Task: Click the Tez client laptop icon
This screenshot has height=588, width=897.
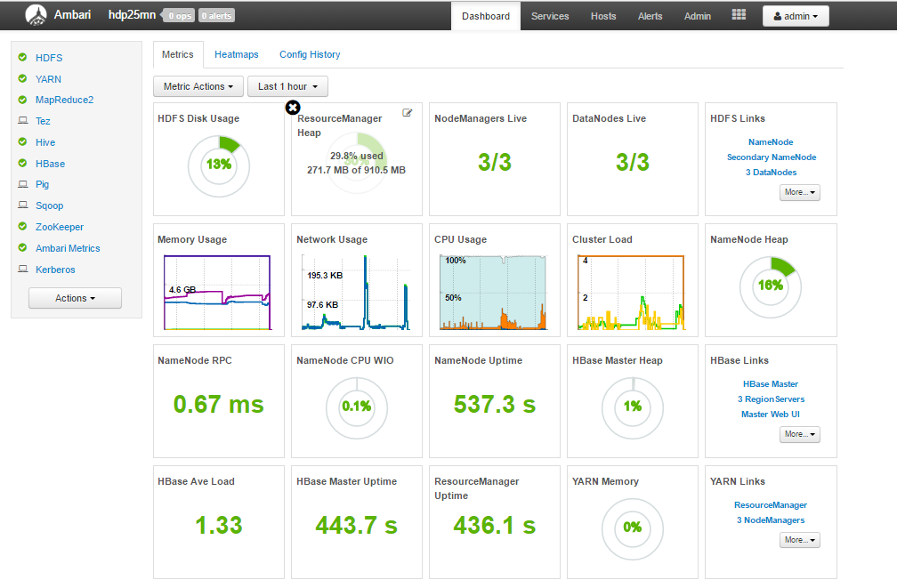Action: click(x=23, y=121)
